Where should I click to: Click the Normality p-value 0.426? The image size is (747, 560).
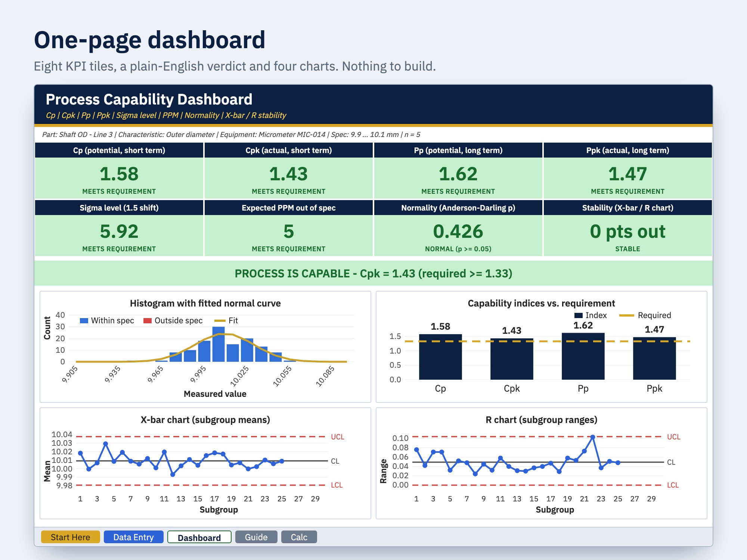(458, 231)
